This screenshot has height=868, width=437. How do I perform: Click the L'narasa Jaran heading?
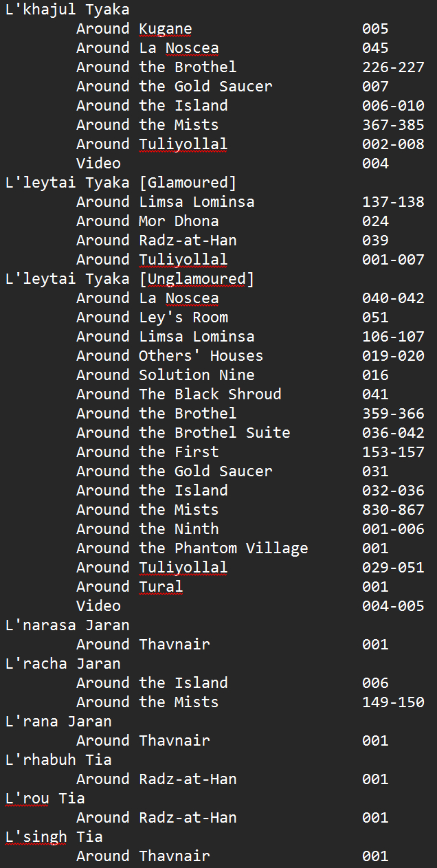(67, 625)
